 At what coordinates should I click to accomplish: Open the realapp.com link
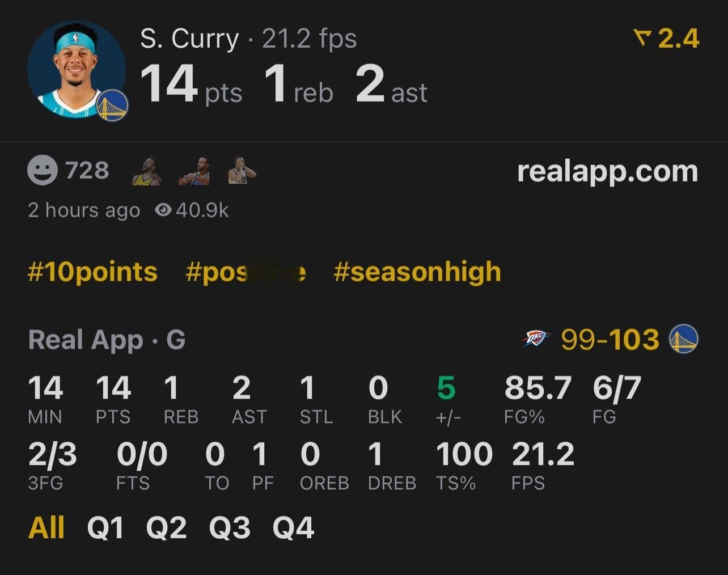click(608, 170)
